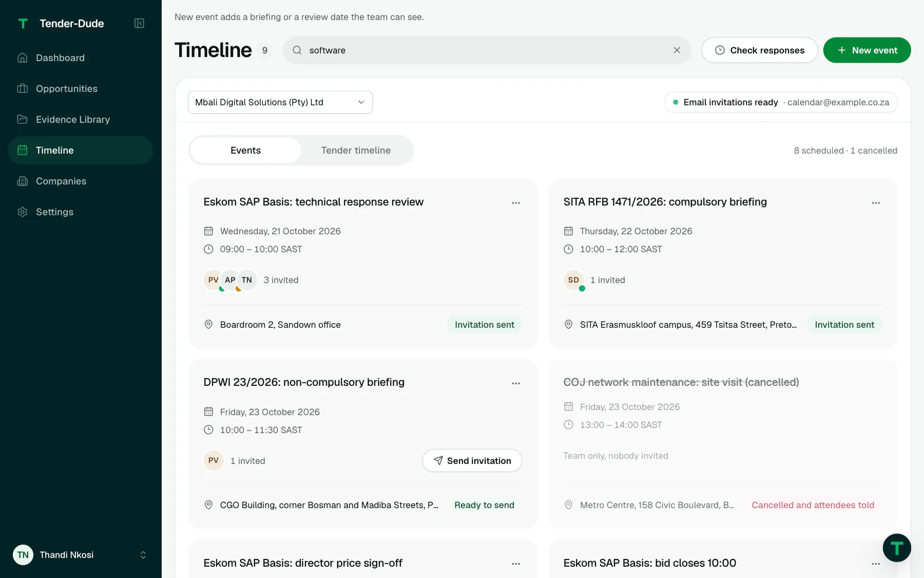
Task: Go to Evidence Library
Action: (81, 119)
